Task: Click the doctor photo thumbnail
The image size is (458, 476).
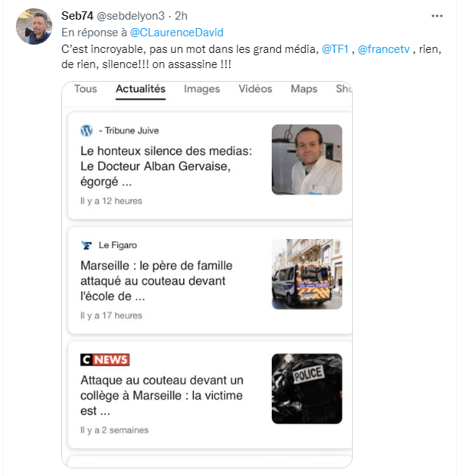Action: 307,160
